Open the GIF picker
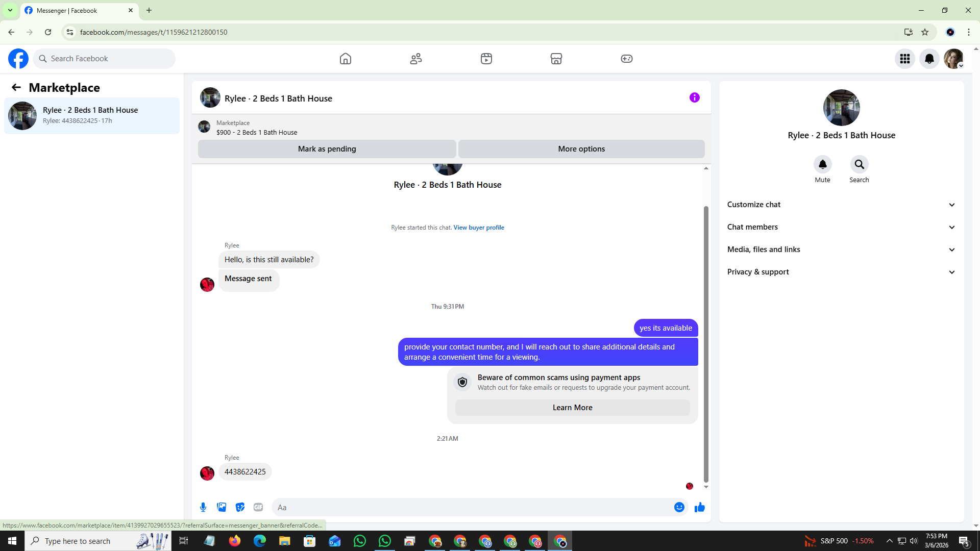The width and height of the screenshot is (980, 551). [258, 507]
